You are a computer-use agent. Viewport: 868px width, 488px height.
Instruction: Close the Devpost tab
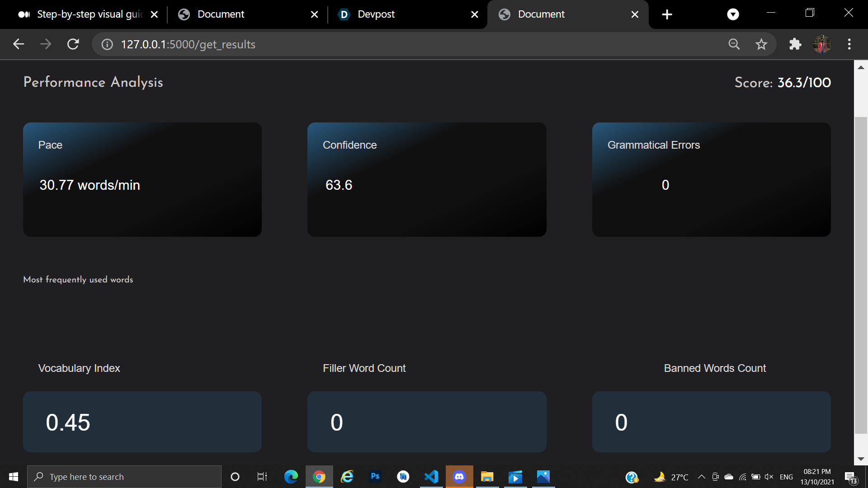[475, 14]
